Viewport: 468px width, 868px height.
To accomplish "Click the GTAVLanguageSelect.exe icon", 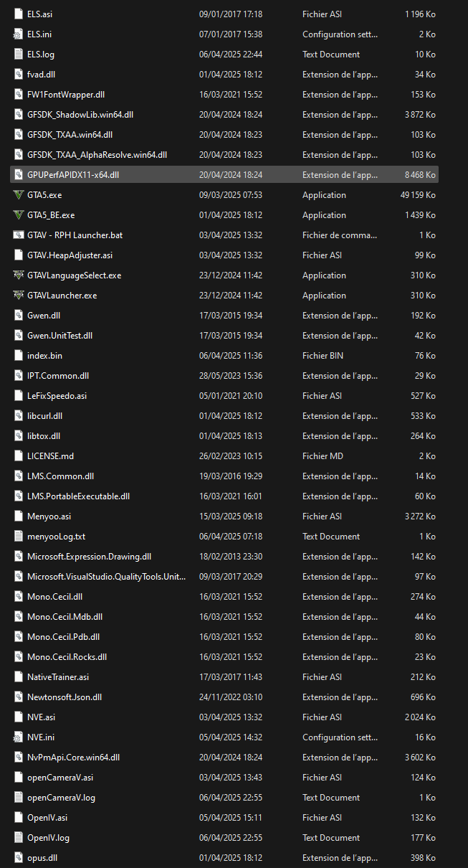I will (19, 275).
